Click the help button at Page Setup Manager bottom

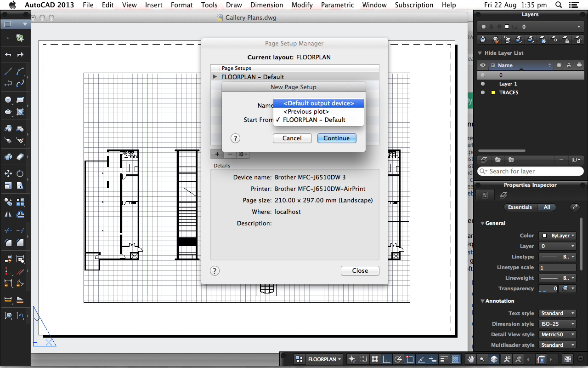tap(215, 270)
